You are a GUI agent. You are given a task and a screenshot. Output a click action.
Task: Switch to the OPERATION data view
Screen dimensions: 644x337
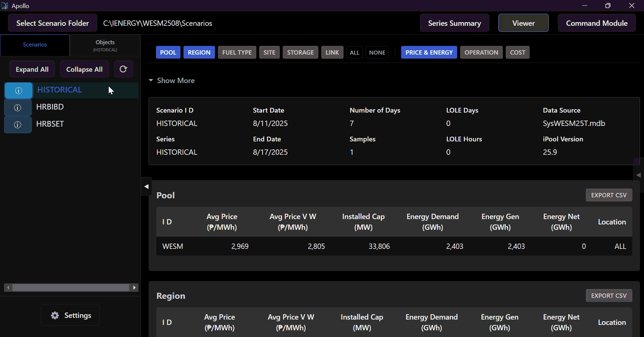point(481,52)
